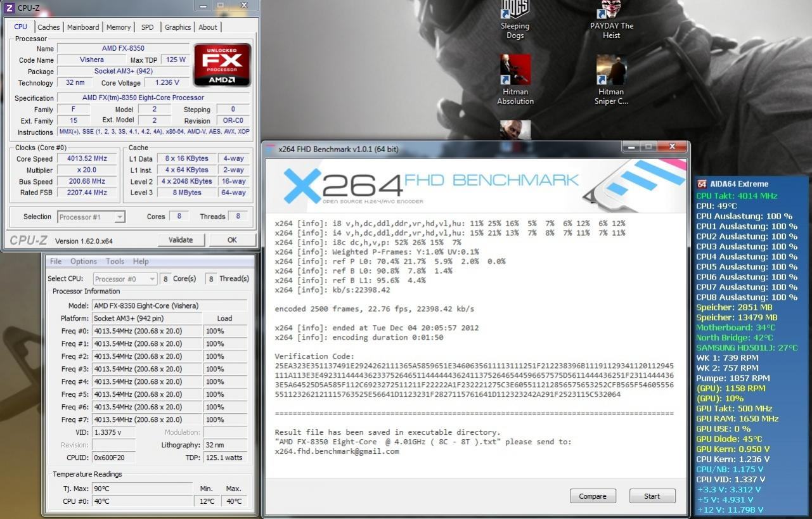Click the TDP value 125.1 watts
This screenshot has height=519, width=812.
[225, 458]
